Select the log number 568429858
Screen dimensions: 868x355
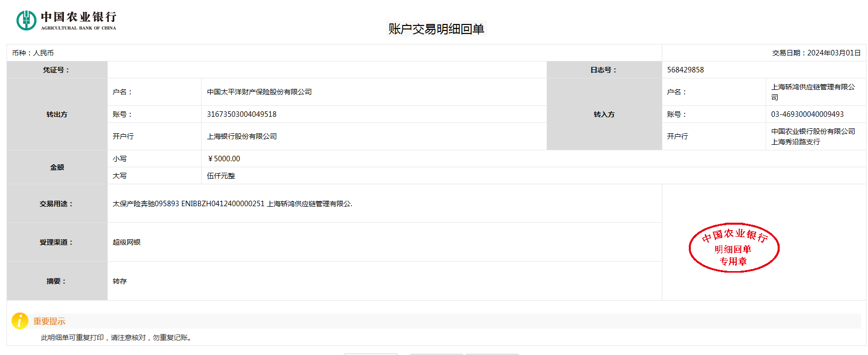click(x=685, y=70)
